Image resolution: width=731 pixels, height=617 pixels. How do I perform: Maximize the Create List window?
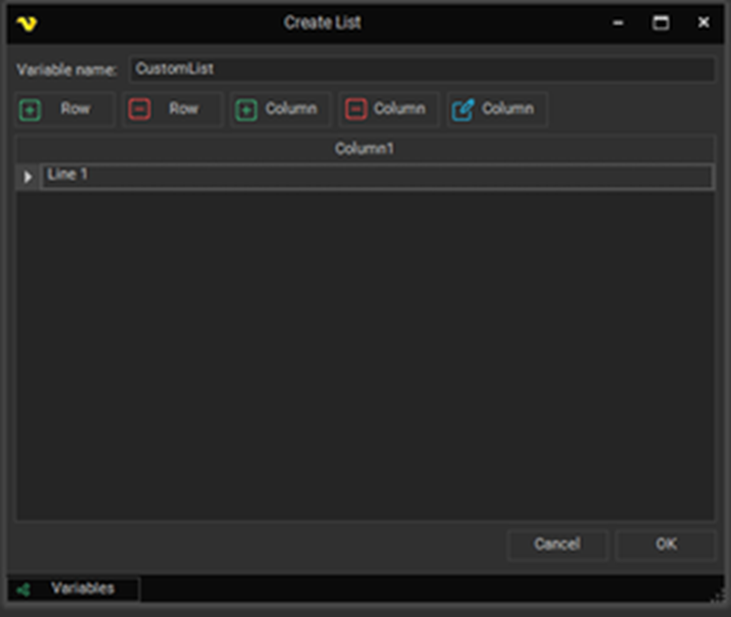pyautogui.click(x=661, y=22)
